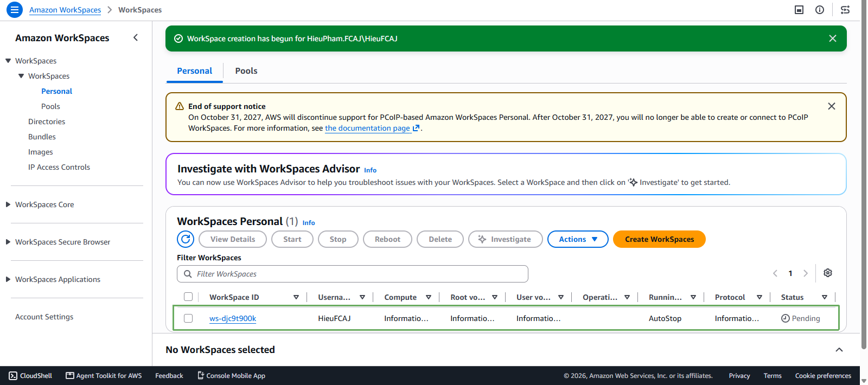Image resolution: width=868 pixels, height=385 pixels.
Task: Open IP Access Controls
Action: [x=59, y=167]
